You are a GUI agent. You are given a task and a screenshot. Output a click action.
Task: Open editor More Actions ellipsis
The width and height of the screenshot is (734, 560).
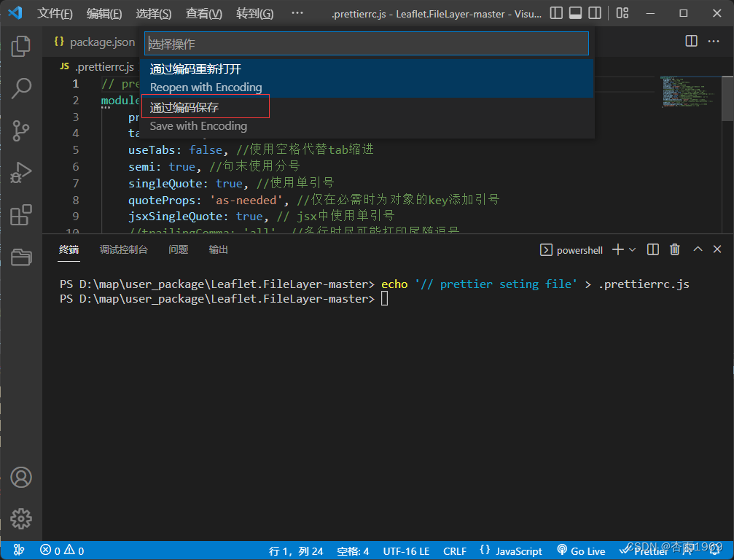tap(714, 42)
